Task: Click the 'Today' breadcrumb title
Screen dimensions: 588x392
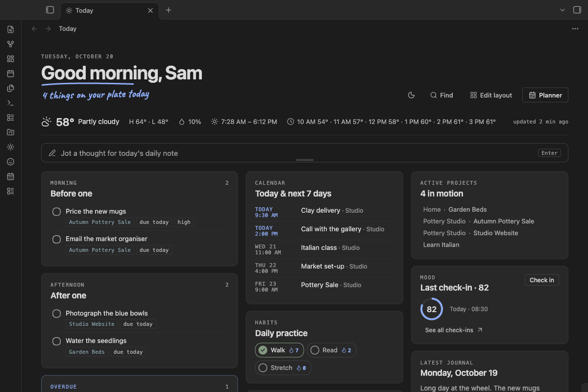Action: [x=68, y=29]
